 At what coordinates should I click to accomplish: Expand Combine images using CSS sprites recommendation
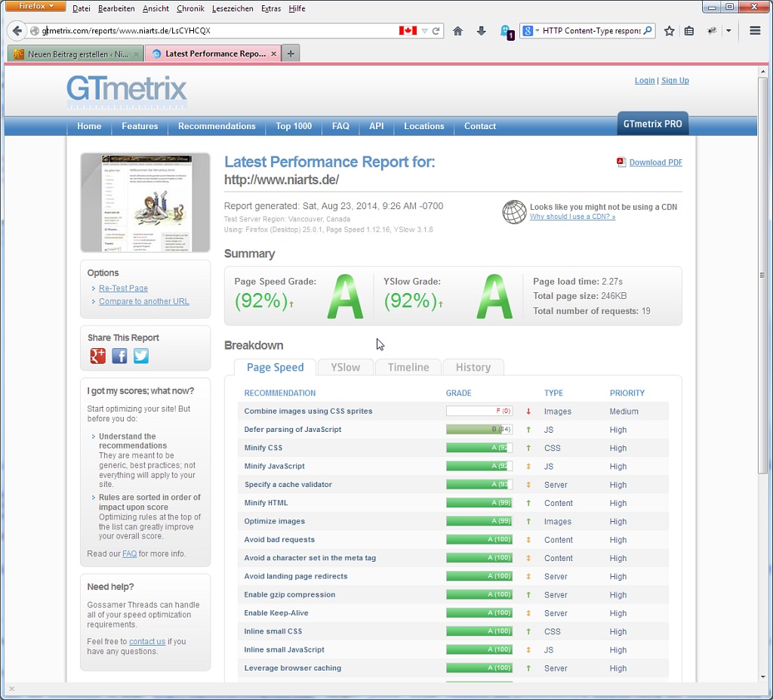tap(308, 411)
